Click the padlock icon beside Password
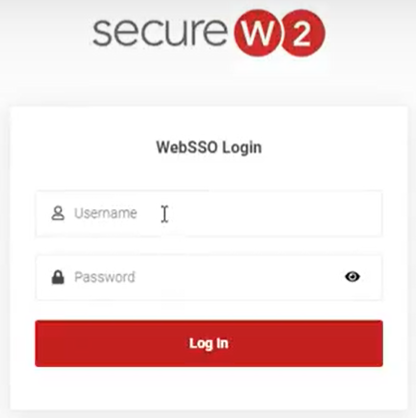 point(58,277)
